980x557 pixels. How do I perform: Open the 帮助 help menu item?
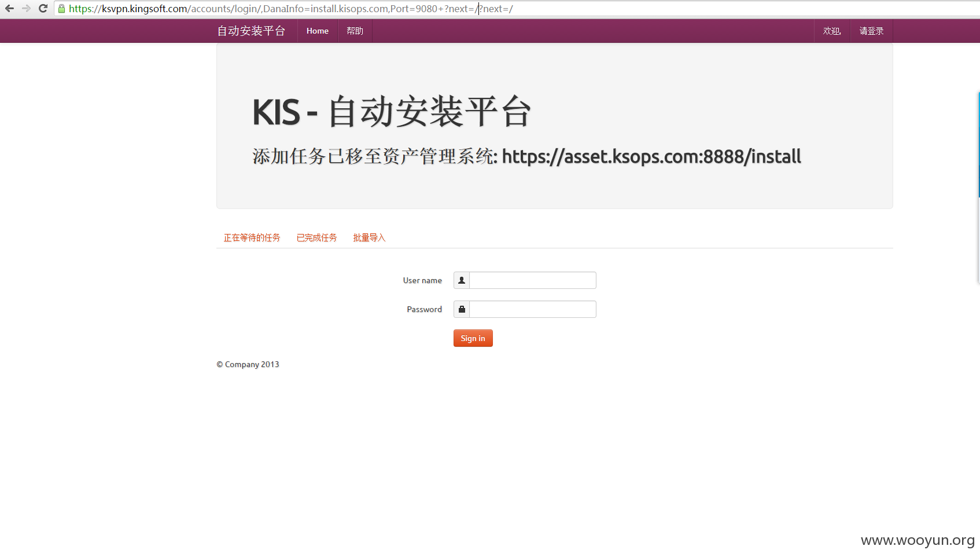tap(355, 31)
